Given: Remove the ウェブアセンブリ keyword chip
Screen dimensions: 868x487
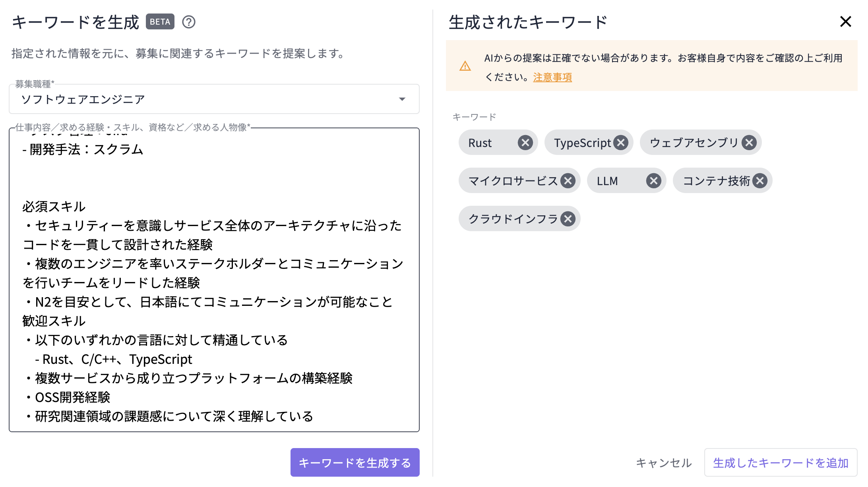Looking at the screenshot, I should [750, 142].
